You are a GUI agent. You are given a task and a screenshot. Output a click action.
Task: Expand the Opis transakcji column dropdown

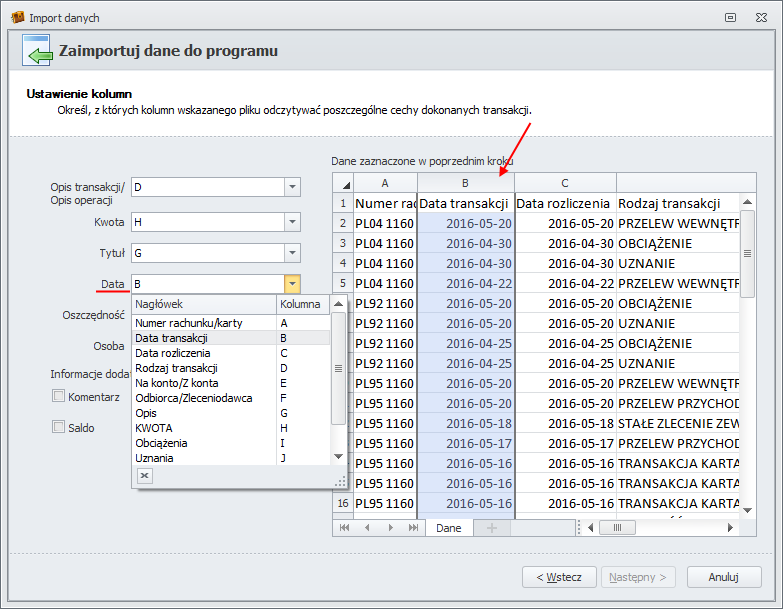[x=291, y=187]
